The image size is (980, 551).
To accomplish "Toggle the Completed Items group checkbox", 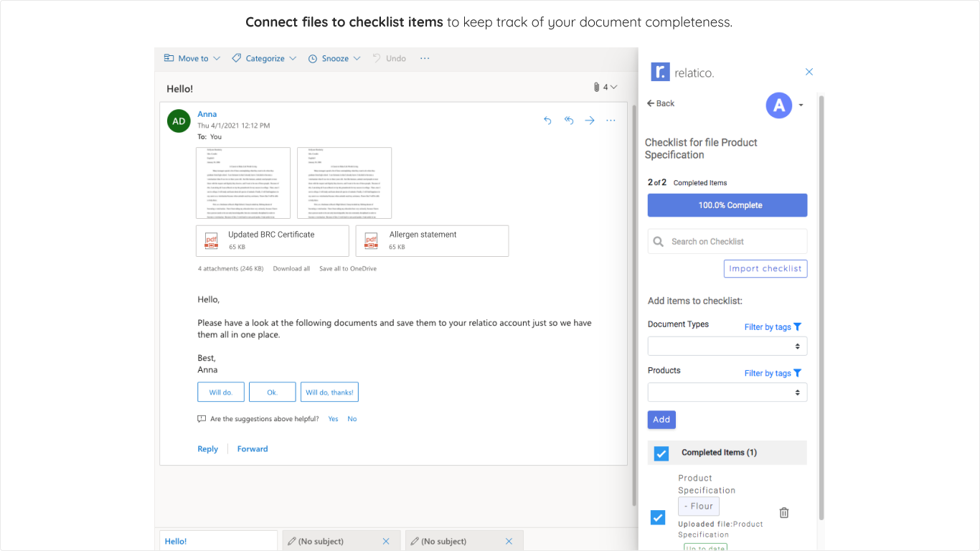I will click(661, 453).
